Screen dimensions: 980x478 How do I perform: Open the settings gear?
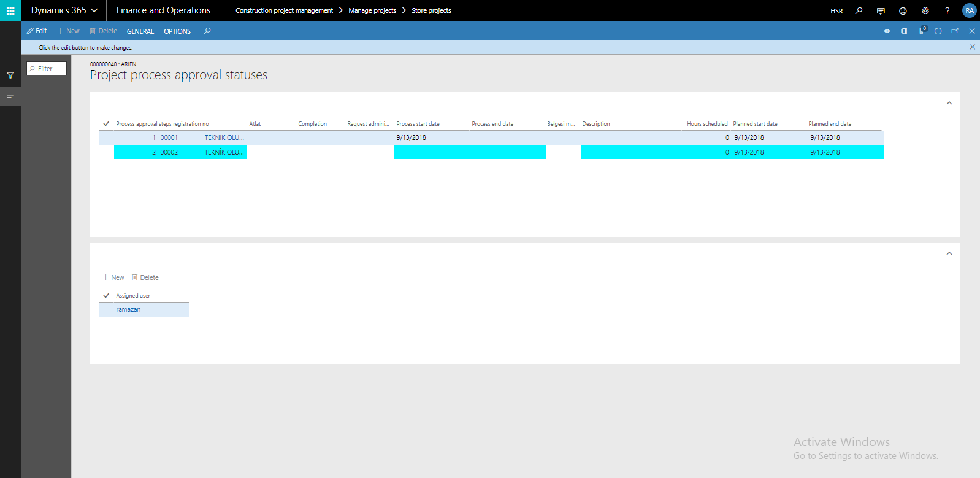click(x=925, y=10)
